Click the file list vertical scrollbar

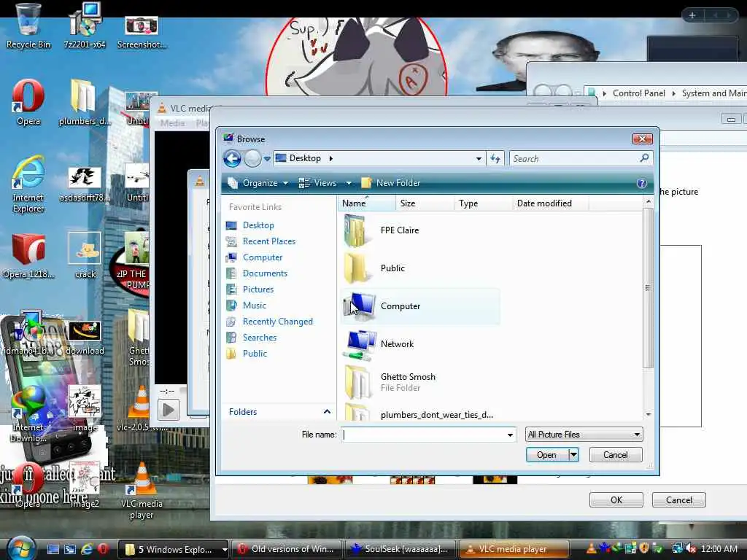pos(648,287)
